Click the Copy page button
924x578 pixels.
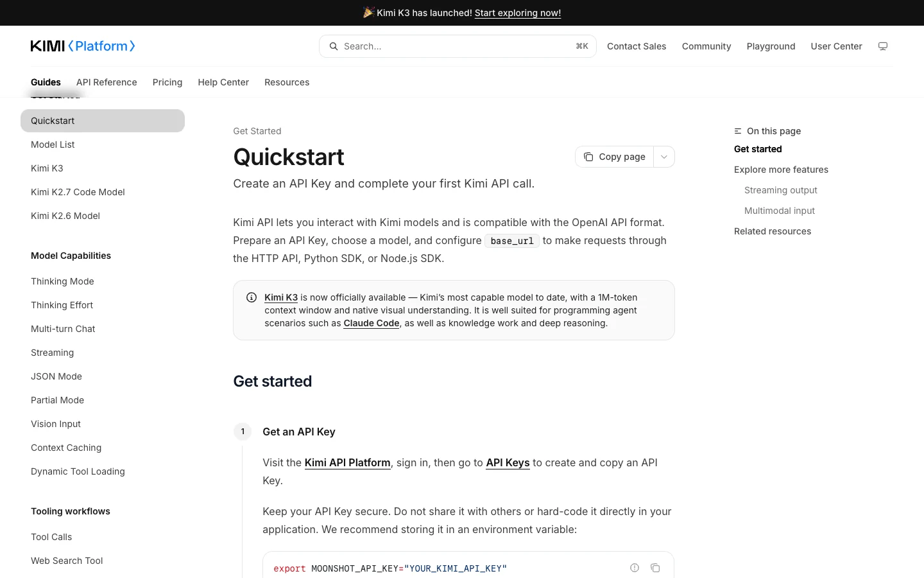(x=615, y=157)
